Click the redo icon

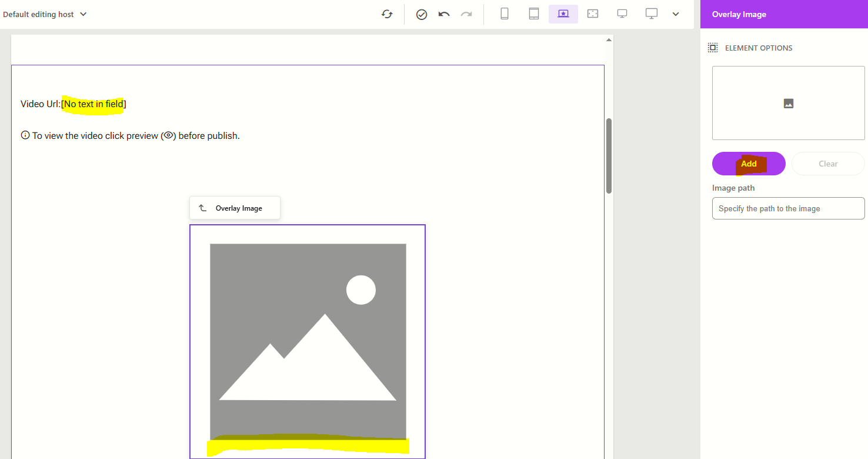(x=466, y=14)
